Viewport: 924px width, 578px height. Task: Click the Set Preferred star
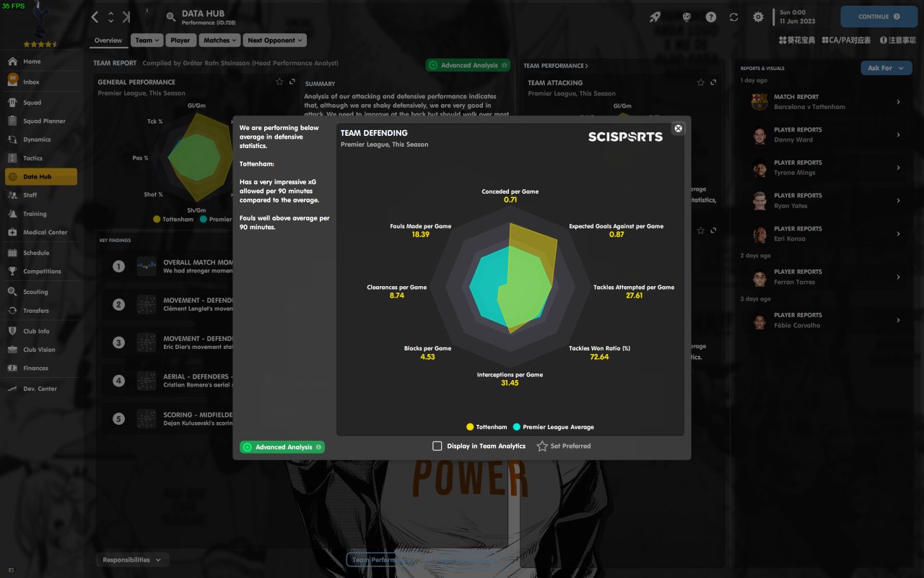coord(542,446)
